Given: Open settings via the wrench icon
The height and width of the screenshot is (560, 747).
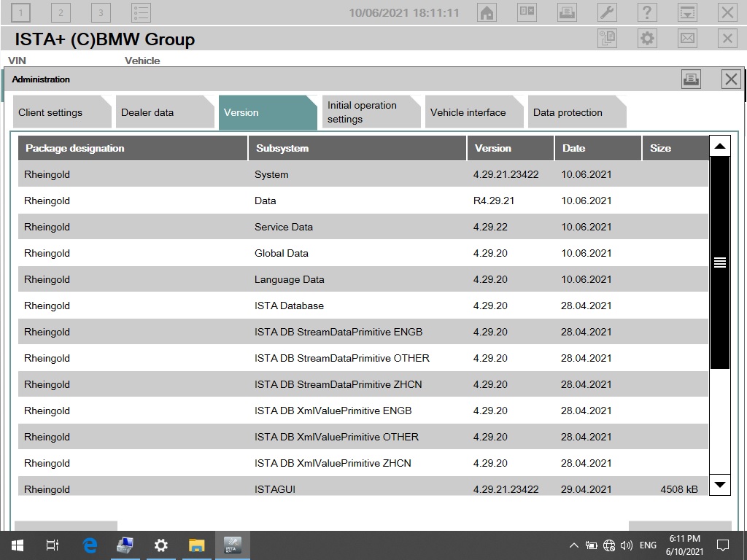Looking at the screenshot, I should [607, 12].
